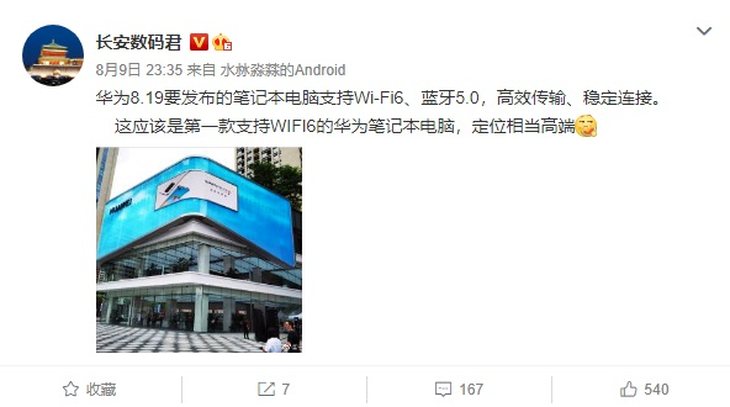Click the 长安数码君 username link
730x407 pixels.
point(139,42)
